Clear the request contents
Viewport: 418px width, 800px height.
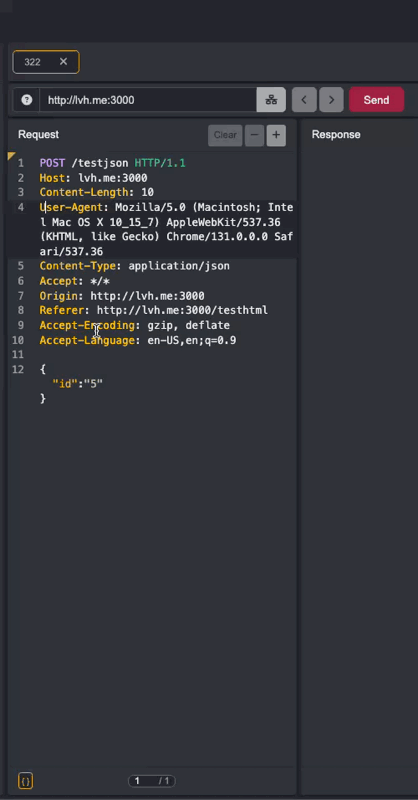(x=225, y=135)
